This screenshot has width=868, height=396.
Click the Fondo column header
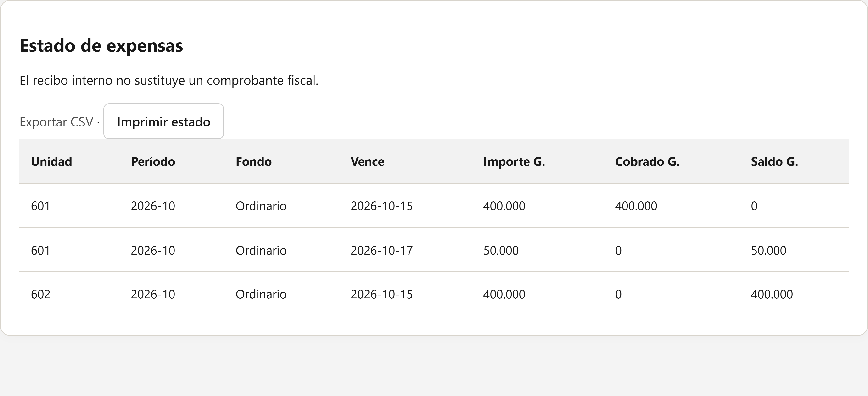[254, 162]
